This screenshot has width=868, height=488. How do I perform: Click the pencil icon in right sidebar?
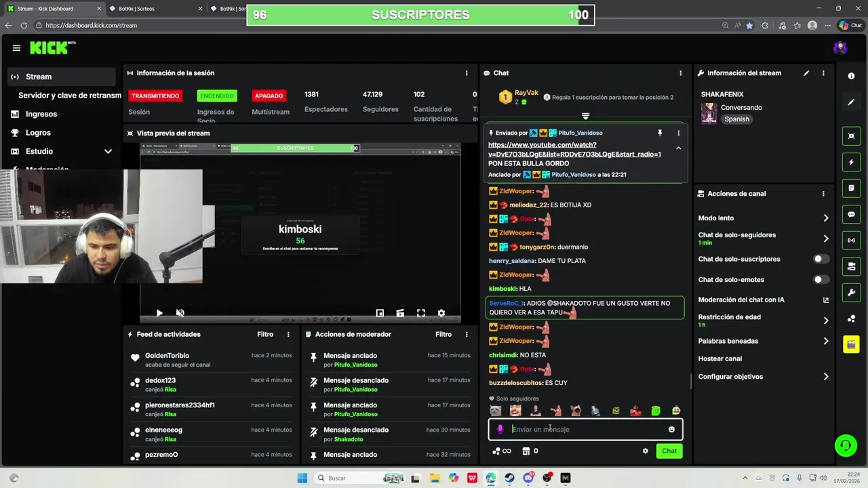pos(851,102)
